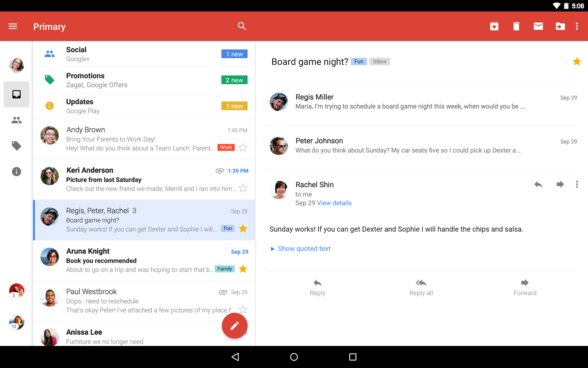Expand the quoted text in Rachel Shin reply

[x=301, y=248]
